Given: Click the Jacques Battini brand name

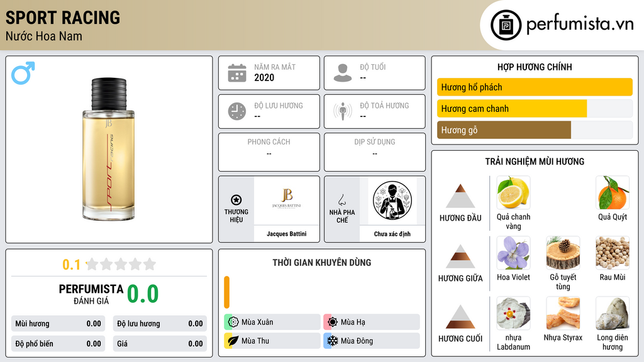Looking at the screenshot, I should point(286,234).
